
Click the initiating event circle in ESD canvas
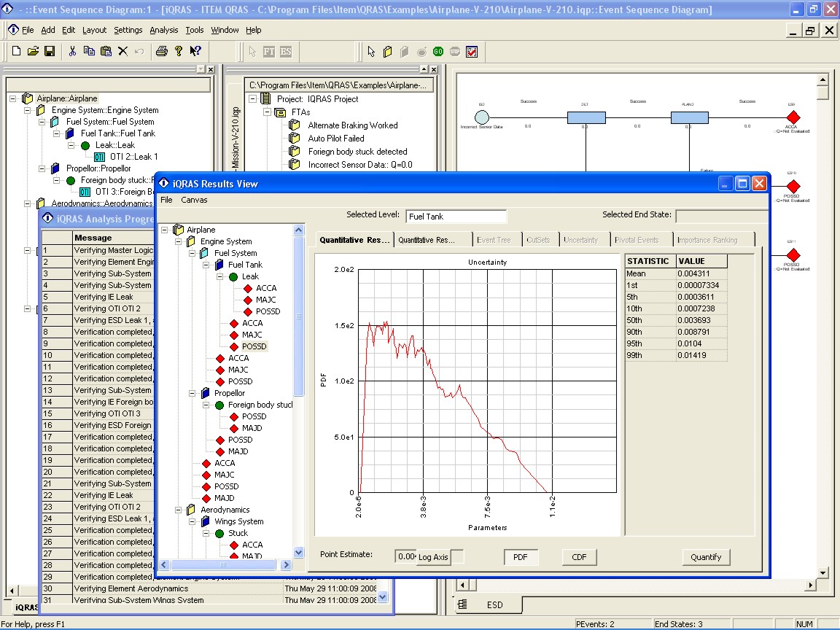point(481,117)
